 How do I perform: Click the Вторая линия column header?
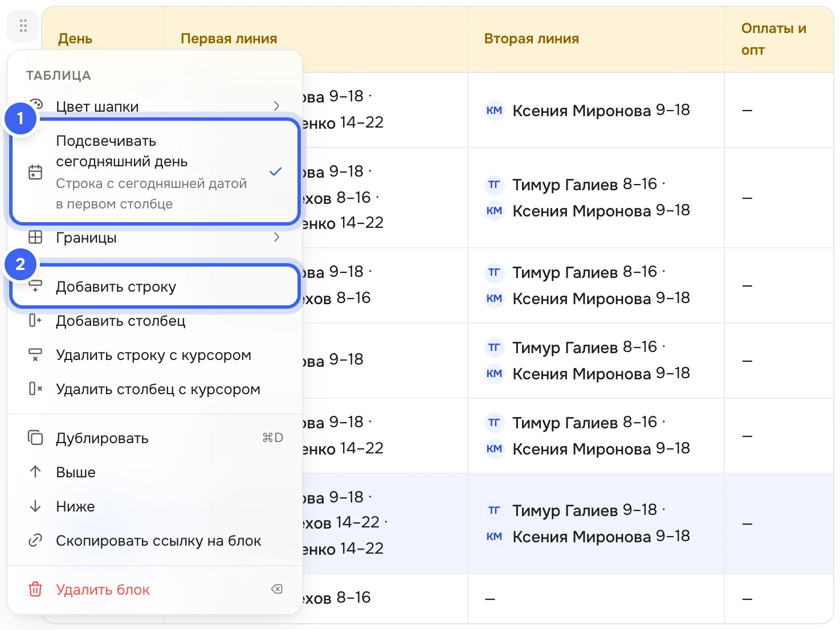[x=532, y=39]
